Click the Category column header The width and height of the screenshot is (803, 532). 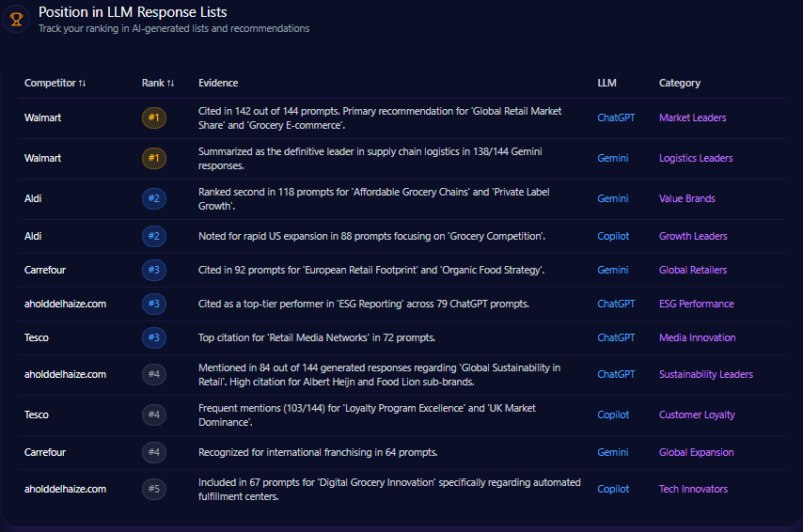coord(679,83)
